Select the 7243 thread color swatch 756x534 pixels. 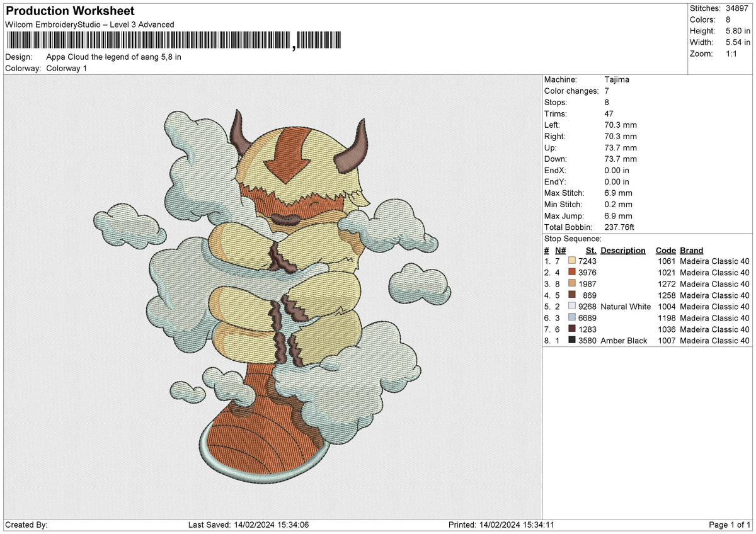tap(572, 261)
